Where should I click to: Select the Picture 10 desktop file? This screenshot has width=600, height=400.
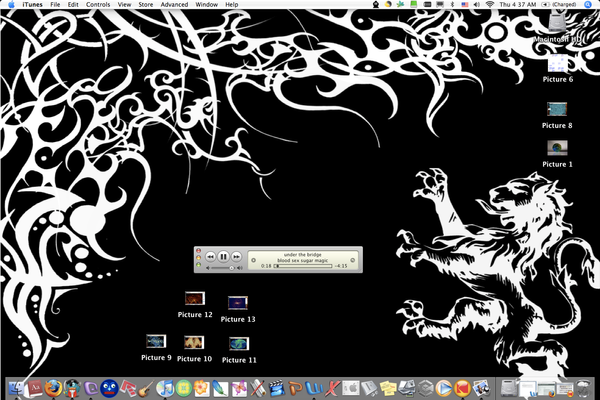pyautogui.click(x=194, y=342)
